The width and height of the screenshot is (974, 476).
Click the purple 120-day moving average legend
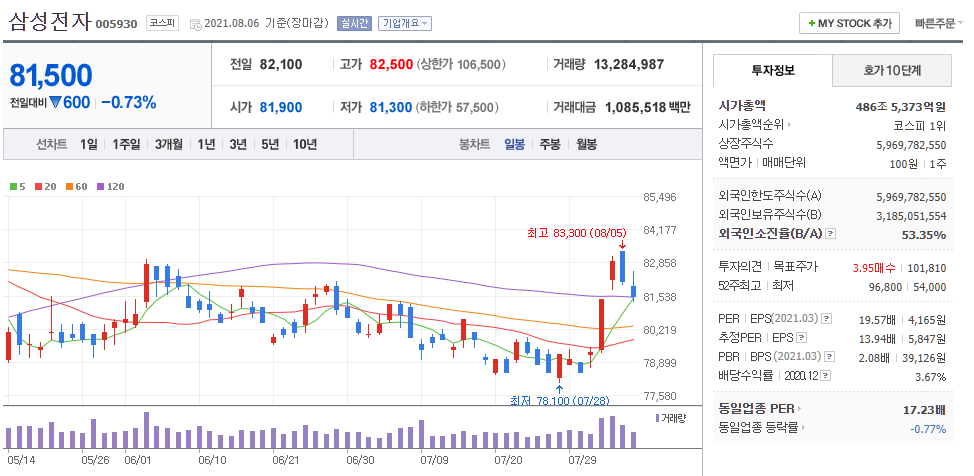pyautogui.click(x=111, y=186)
